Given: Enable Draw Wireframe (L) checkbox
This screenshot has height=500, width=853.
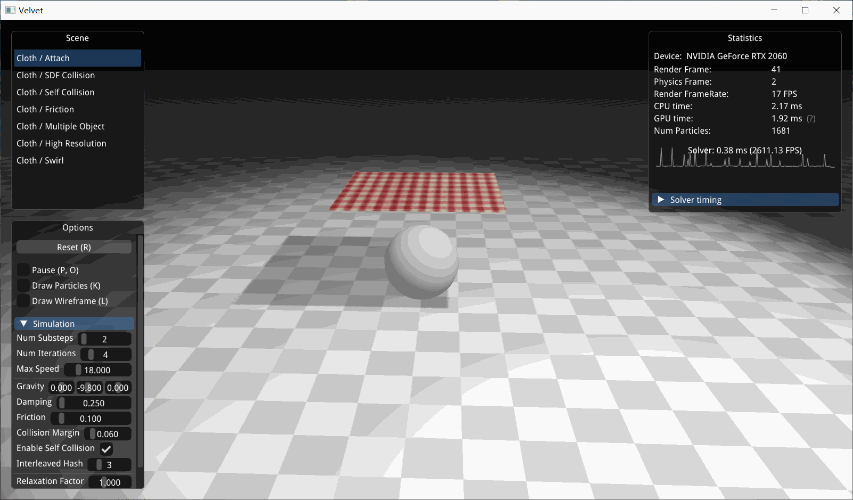Looking at the screenshot, I should pyautogui.click(x=23, y=301).
